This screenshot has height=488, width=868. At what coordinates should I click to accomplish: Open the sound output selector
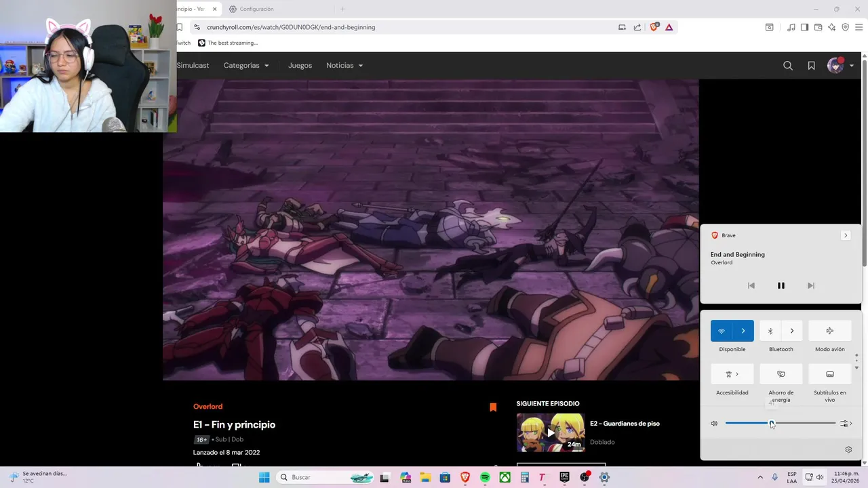846,424
